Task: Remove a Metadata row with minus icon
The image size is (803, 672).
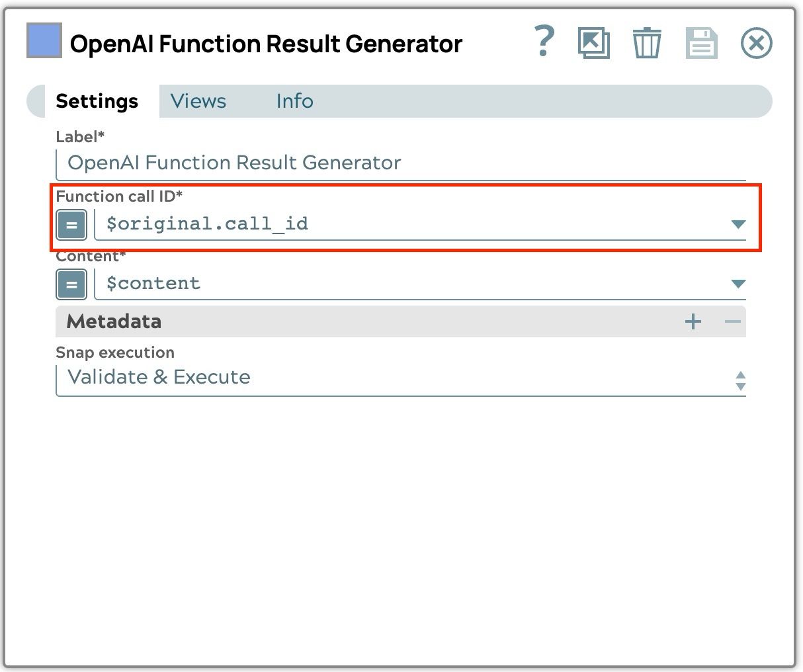Action: pyautogui.click(x=732, y=321)
